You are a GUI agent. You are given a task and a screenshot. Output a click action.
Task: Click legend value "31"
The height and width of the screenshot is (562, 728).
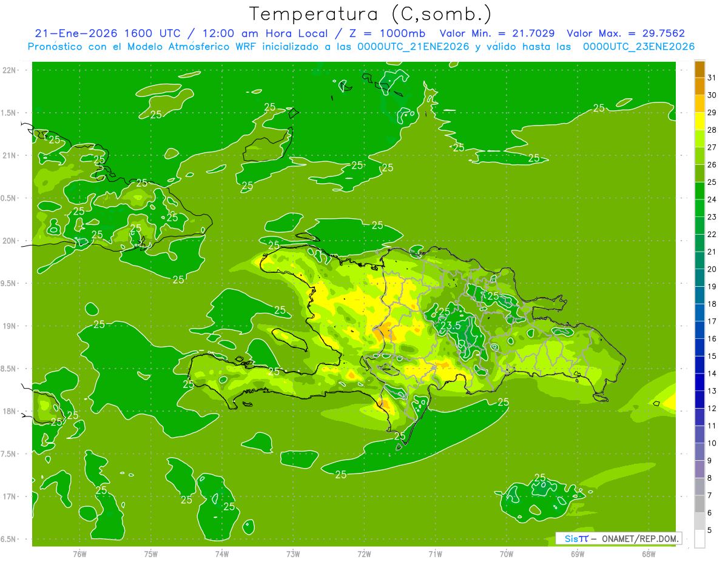(x=712, y=78)
